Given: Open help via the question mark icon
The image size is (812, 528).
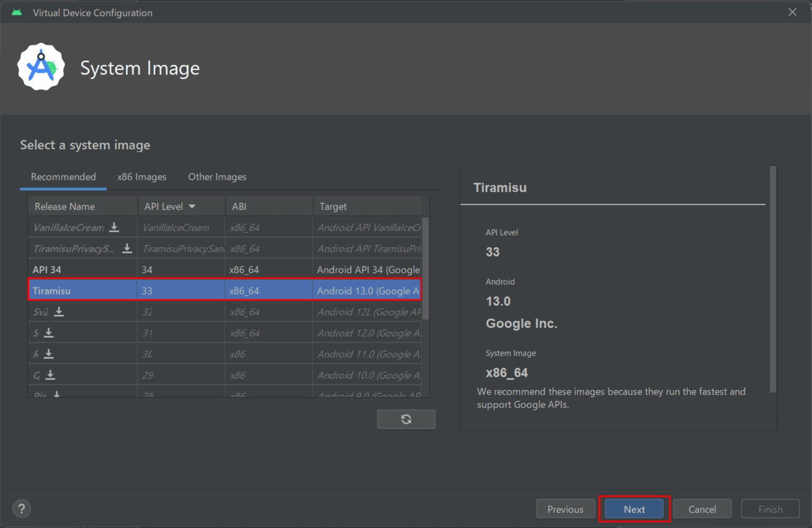Looking at the screenshot, I should (x=22, y=509).
